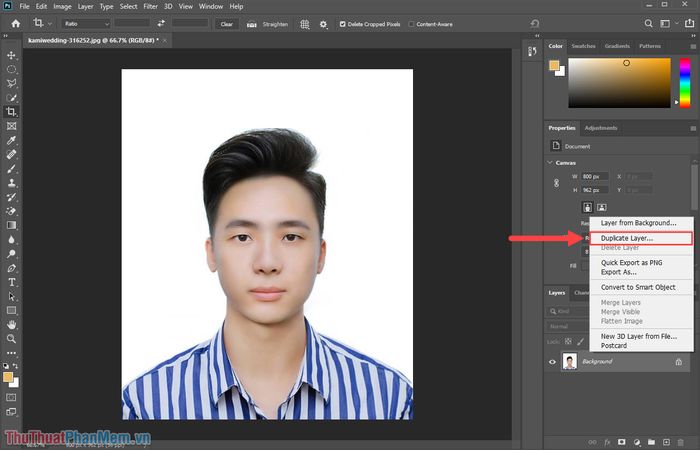Screen dimensions: 700x450
Task: Open the Edit Toolbar three-dots menu
Action: point(12,353)
